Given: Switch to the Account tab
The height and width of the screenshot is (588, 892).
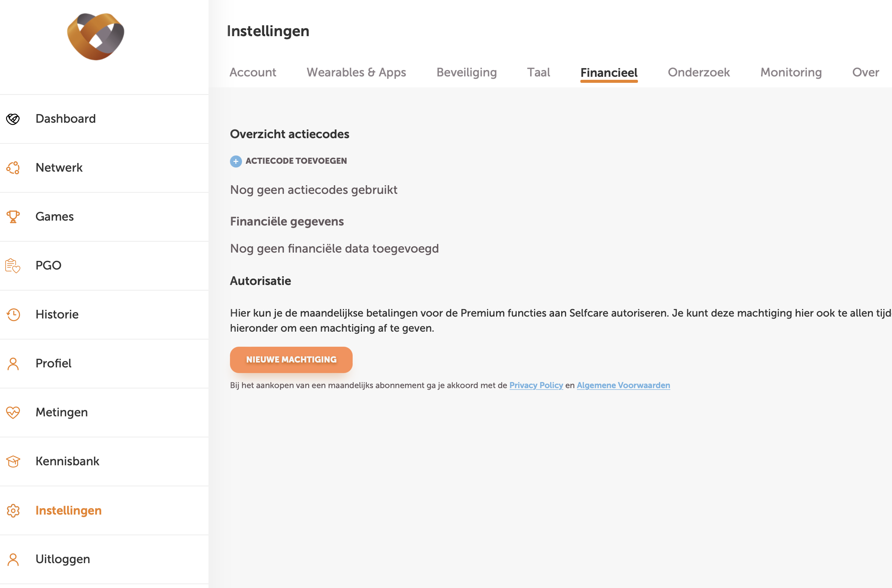Looking at the screenshot, I should point(253,72).
